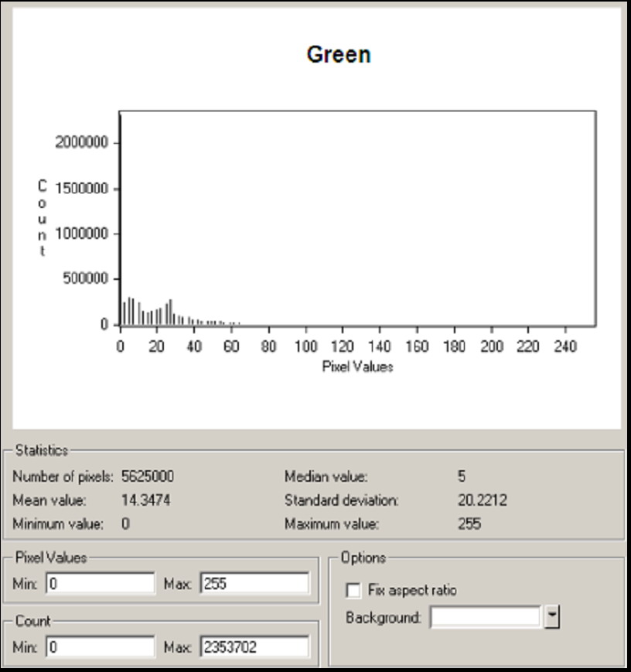Edit the Pixel Values Max field 255

pyautogui.click(x=254, y=583)
